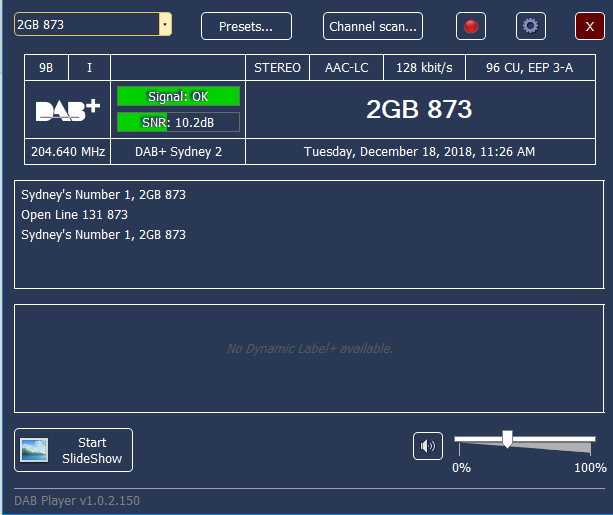This screenshot has height=515, width=613.
Task: Click the 2GB 873 station selector field
Action: point(86,24)
